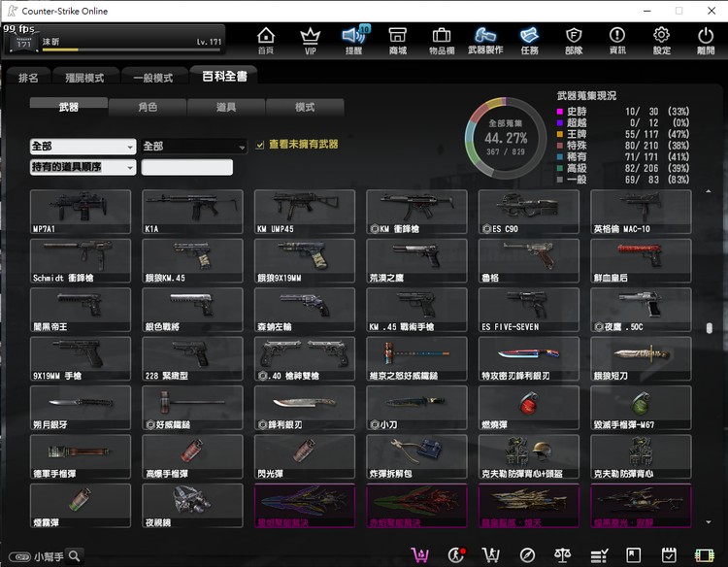Viewport: 728px width, 567px height.
Task: Select the 百科全書 tab
Action: (x=224, y=76)
